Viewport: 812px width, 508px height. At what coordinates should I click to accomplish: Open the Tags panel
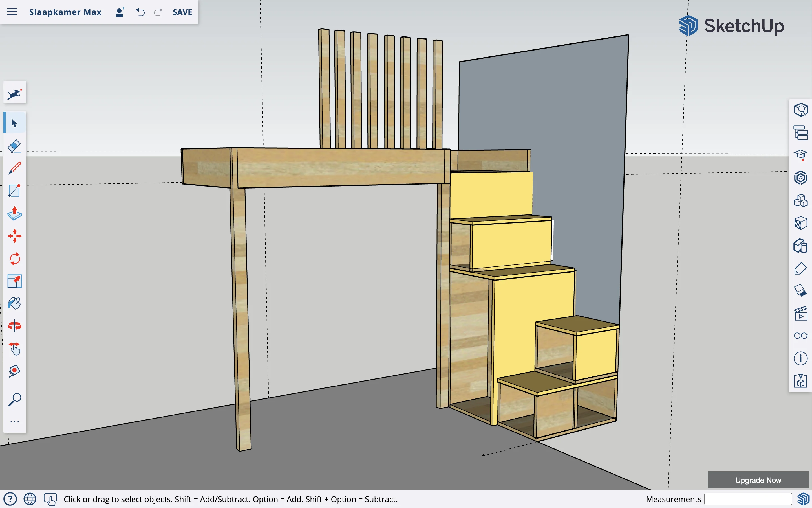tap(801, 268)
